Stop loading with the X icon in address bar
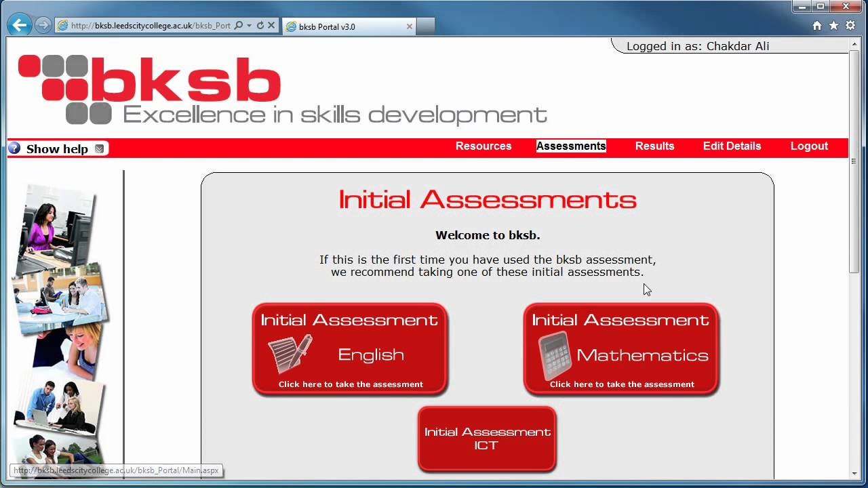This screenshot has height=488, width=868. pos(271,26)
